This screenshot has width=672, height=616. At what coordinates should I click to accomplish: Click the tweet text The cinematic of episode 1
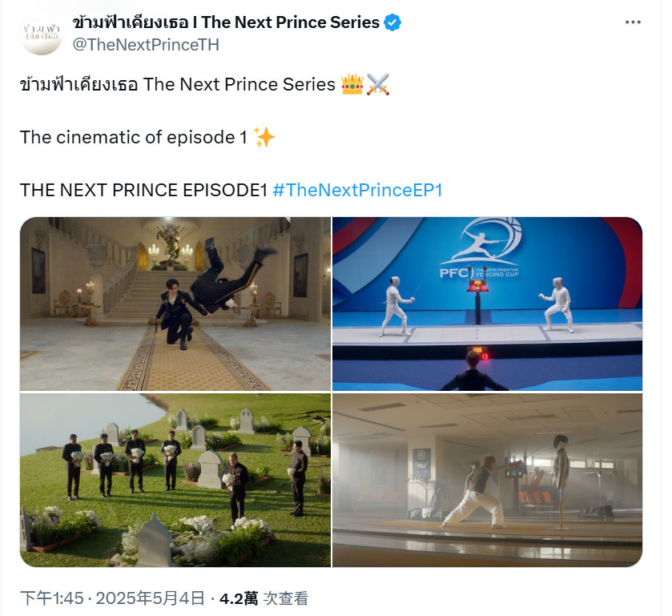pos(134,137)
